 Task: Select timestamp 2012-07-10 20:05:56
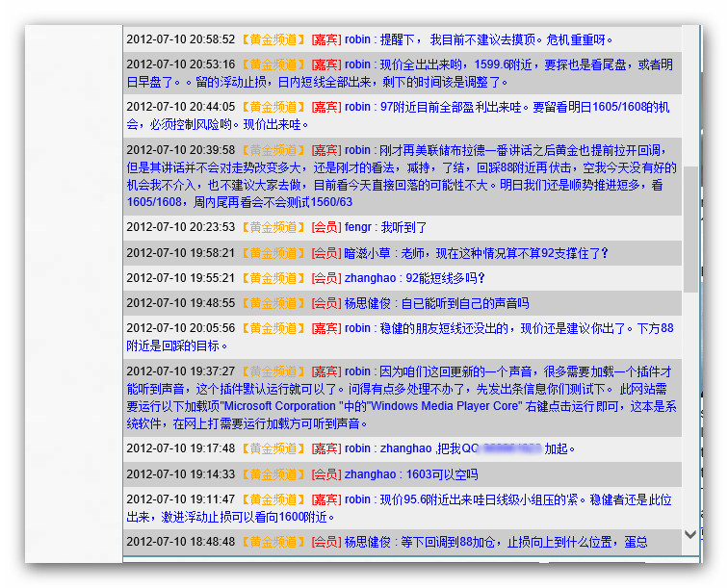(x=180, y=328)
